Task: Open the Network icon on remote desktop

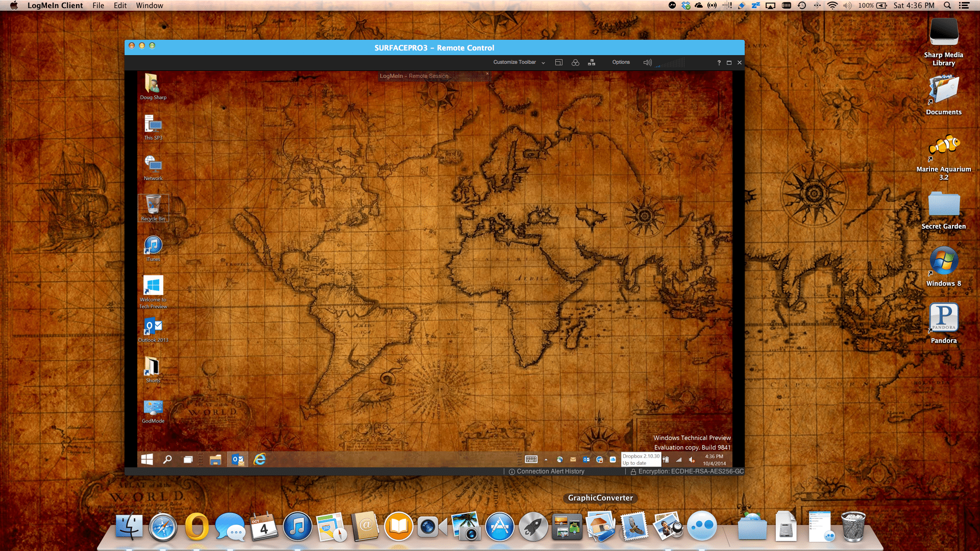Action: (x=153, y=168)
